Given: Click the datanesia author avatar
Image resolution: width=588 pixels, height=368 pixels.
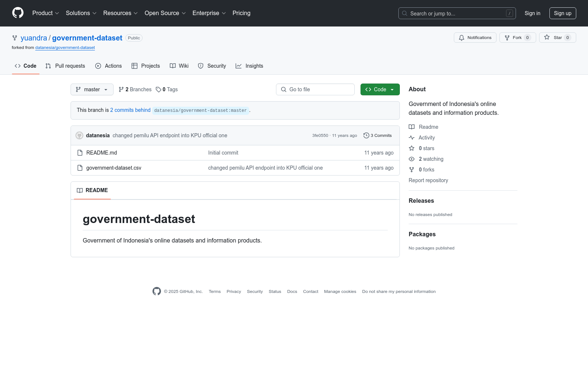Looking at the screenshot, I should point(79,135).
